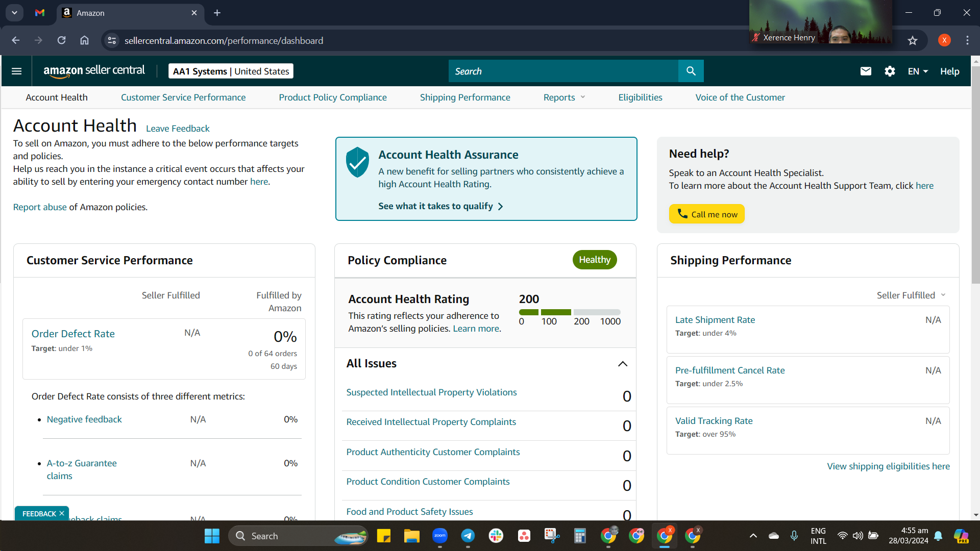Click the Seller Central search field
This screenshot has height=551, width=980.
pyautogui.click(x=563, y=71)
